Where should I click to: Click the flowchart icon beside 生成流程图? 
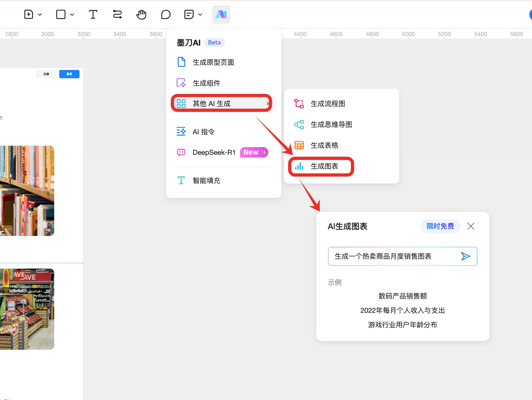299,104
